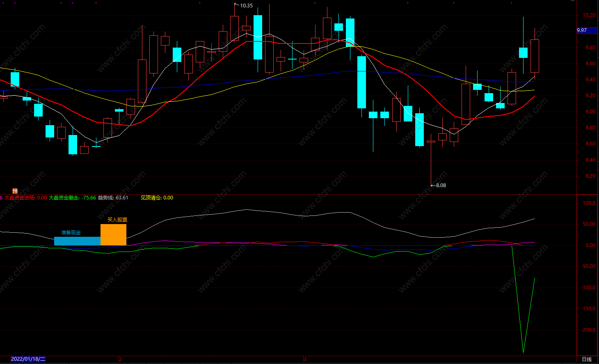Click the 2022/01/18/二 date label
This screenshot has width=599, height=364.
point(28,359)
